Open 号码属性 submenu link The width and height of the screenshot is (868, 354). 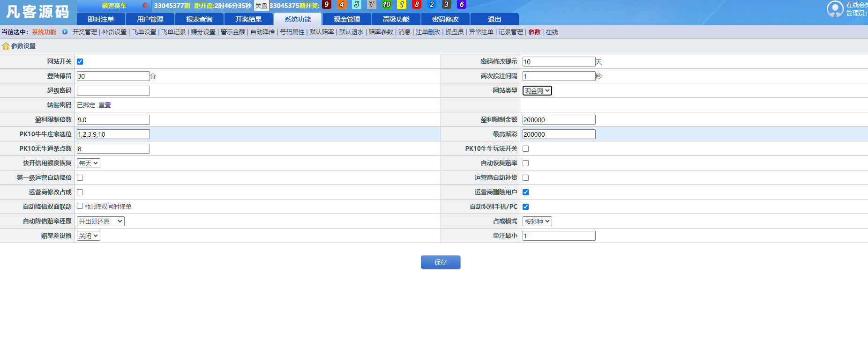tap(292, 32)
